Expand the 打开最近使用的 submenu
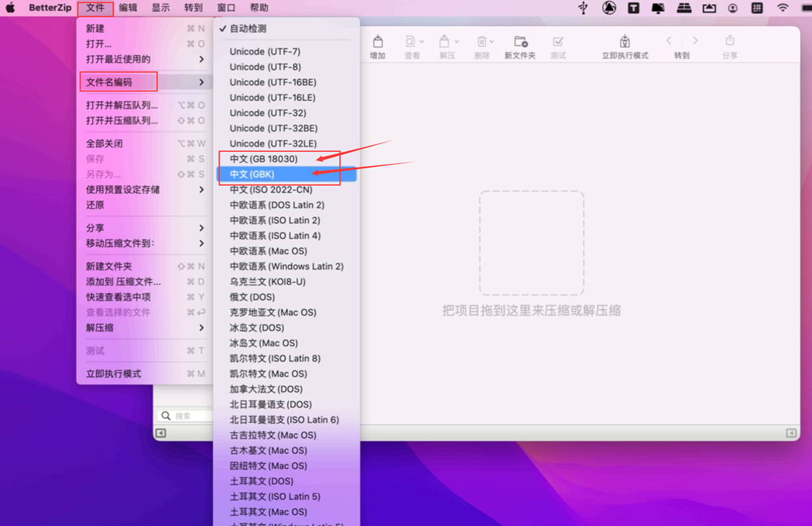Image resolution: width=812 pixels, height=526 pixels. 120,58
